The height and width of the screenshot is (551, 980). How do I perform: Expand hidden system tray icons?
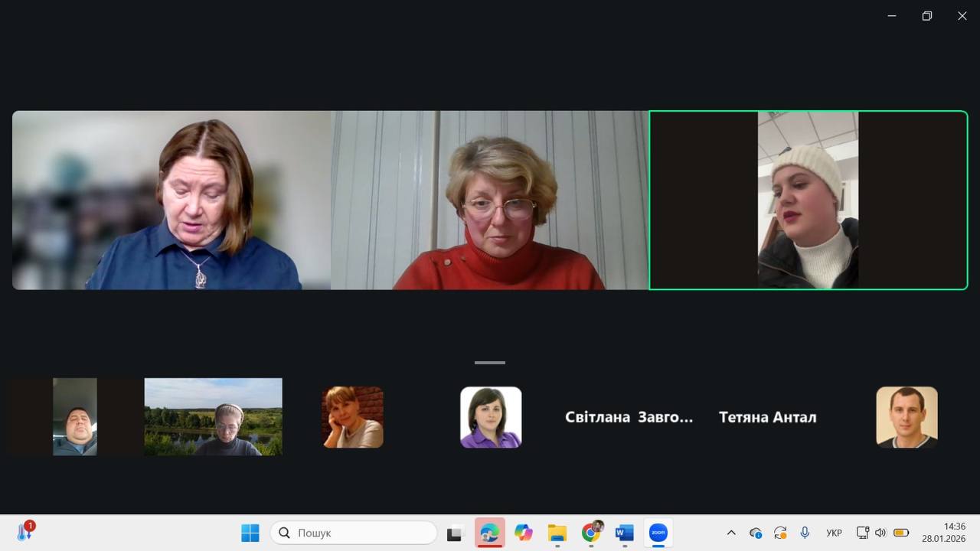coord(731,533)
